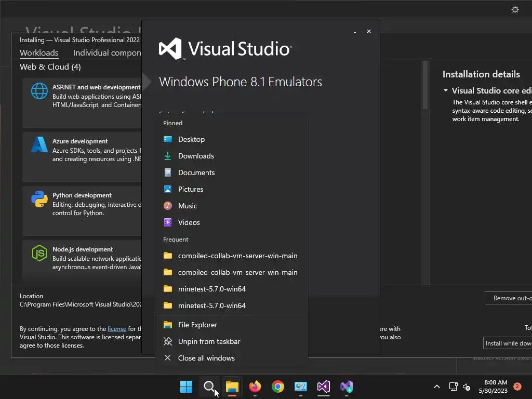532x399 pixels.
Task: Select ASP.NET and web development workload
Action: [82, 102]
